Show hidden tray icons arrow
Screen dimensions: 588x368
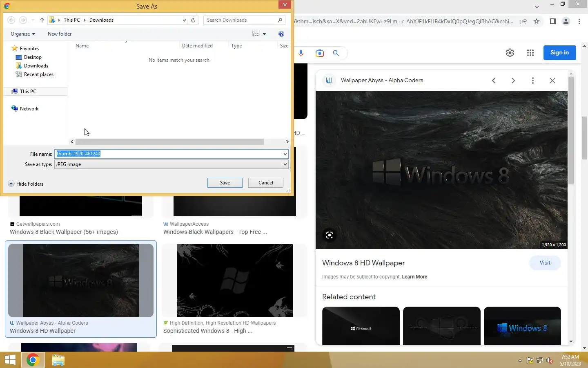(520, 361)
